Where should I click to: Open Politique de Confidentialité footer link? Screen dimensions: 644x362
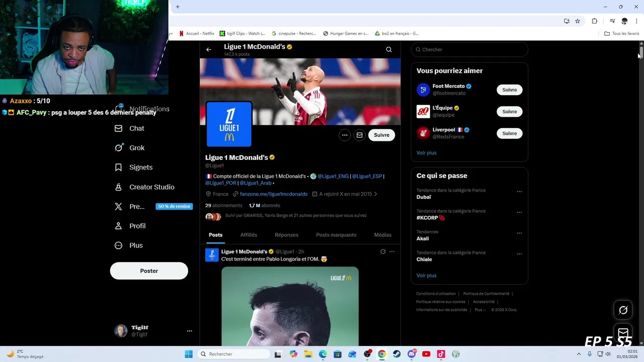486,294
